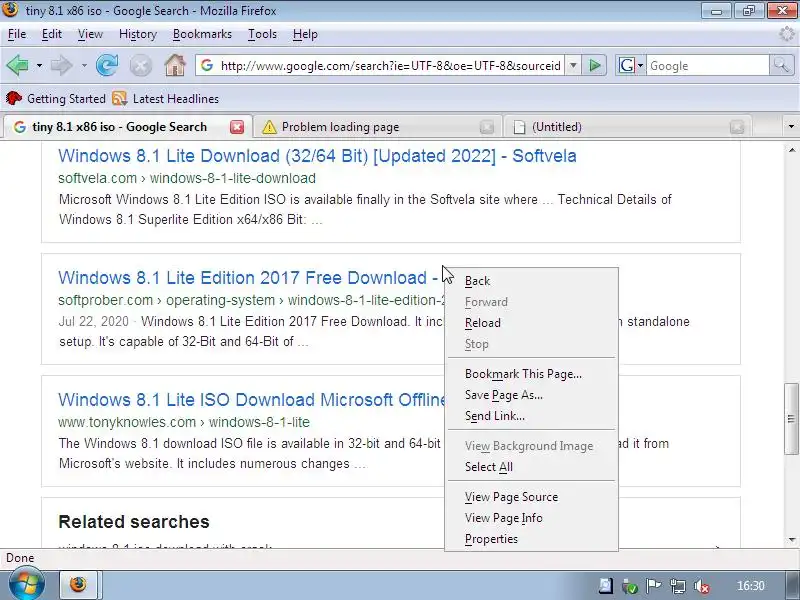
Task: Click the Firefox taskbar button
Action: point(78,584)
